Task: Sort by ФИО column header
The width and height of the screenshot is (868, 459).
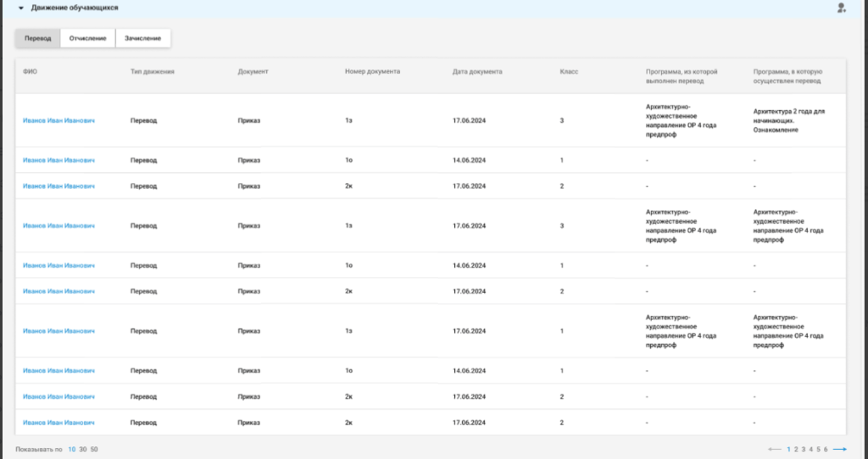Action: point(30,72)
